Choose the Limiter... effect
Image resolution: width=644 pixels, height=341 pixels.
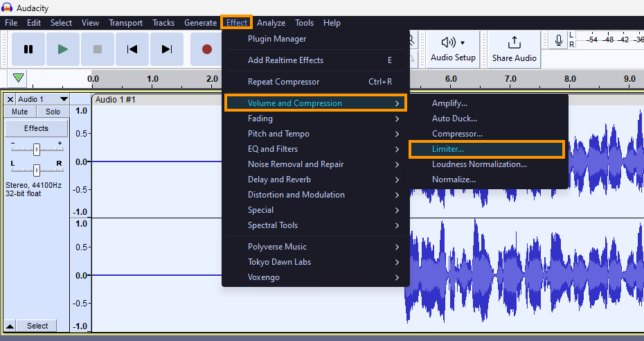click(x=487, y=149)
